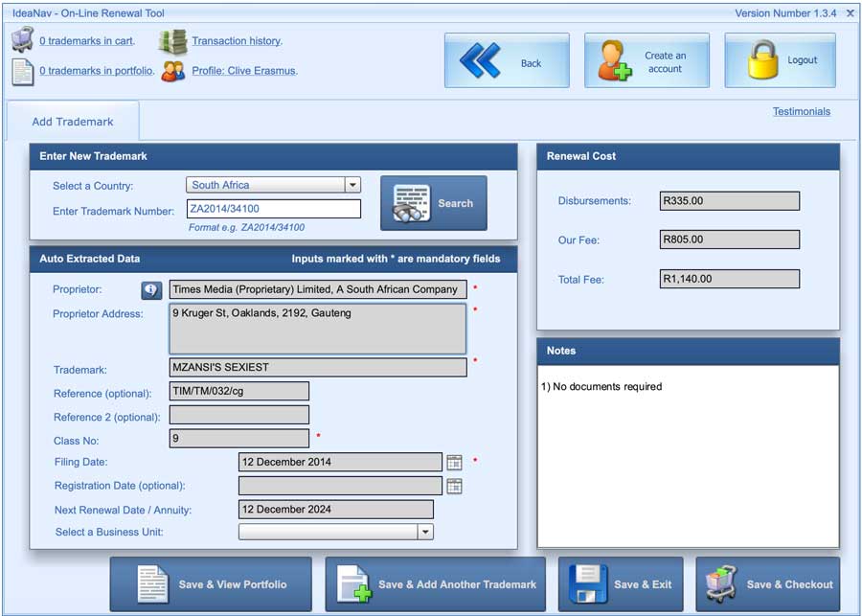Click the note '1) No documents required'

click(x=601, y=387)
